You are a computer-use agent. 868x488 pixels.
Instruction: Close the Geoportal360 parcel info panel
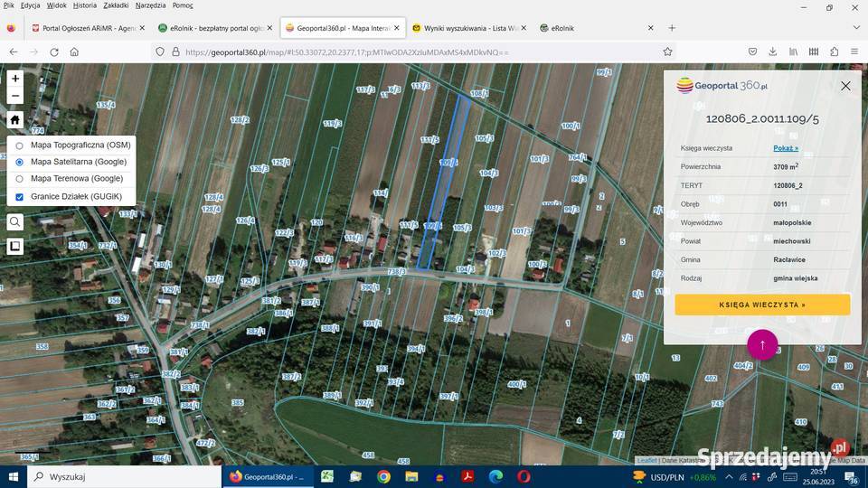845,86
